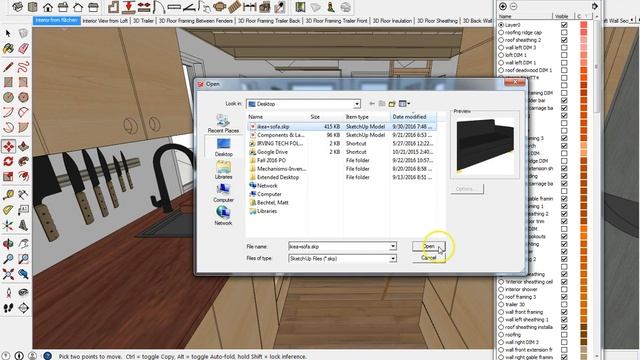
Task: Click Open to load ikea+sofa.skp
Action: [429, 246]
